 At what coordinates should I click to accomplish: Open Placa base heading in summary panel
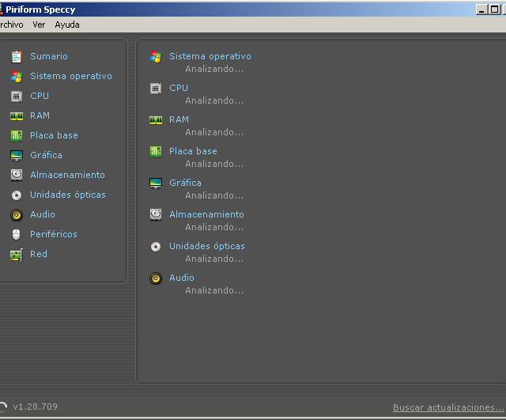click(x=193, y=151)
